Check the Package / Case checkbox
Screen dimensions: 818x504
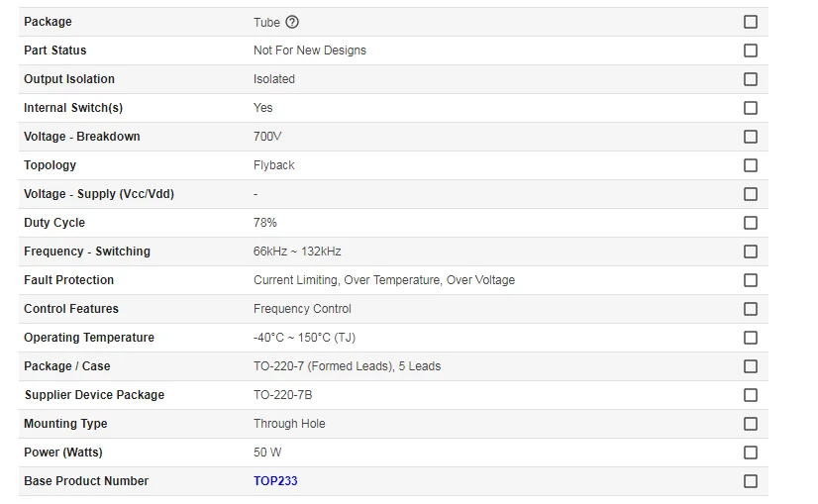pyautogui.click(x=751, y=366)
